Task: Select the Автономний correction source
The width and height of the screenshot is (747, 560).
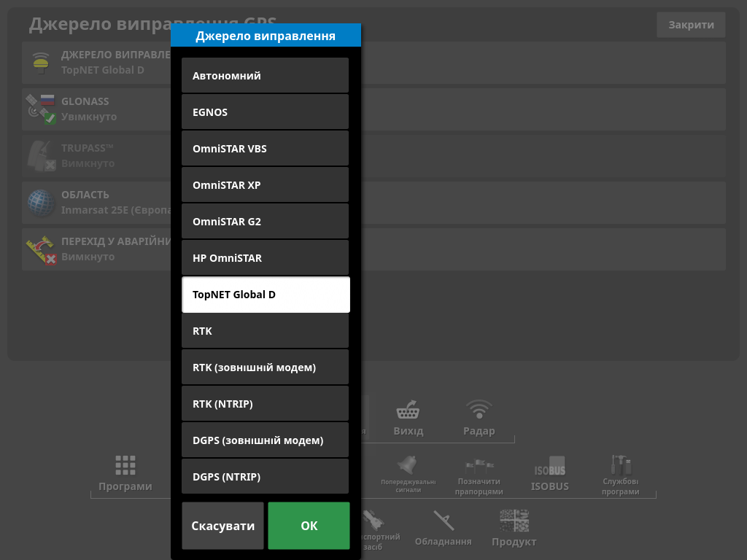Action: (265, 76)
